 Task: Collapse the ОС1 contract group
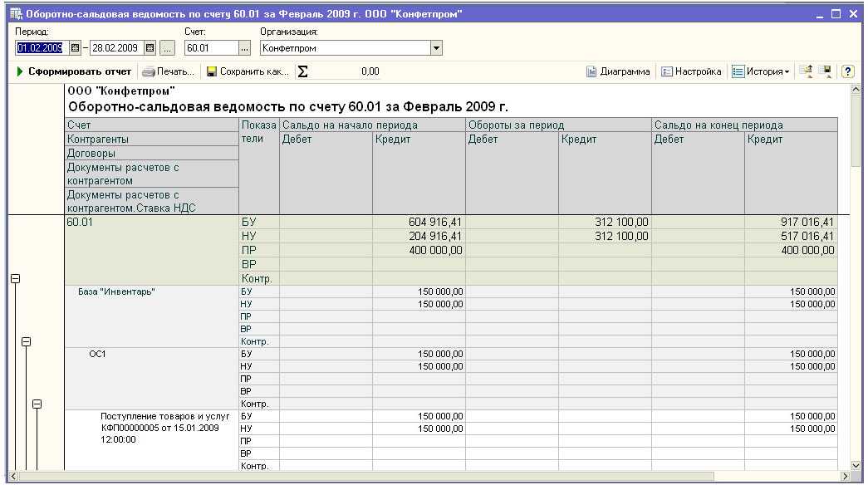point(37,404)
